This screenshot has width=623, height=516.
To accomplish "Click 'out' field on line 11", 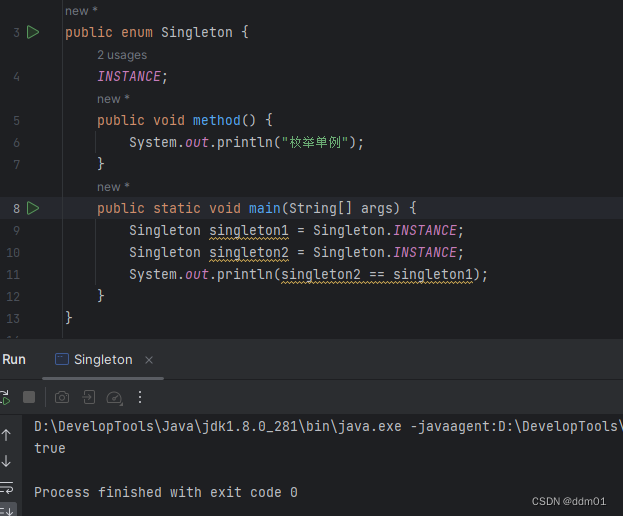I will (197, 274).
